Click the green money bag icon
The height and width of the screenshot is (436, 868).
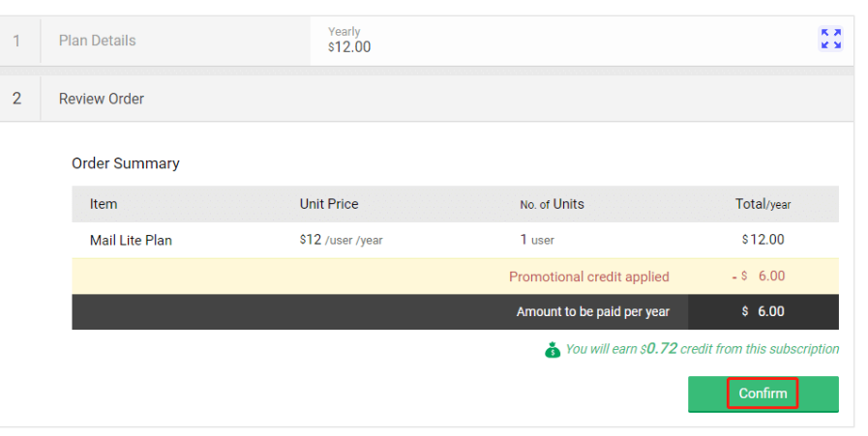(x=552, y=350)
